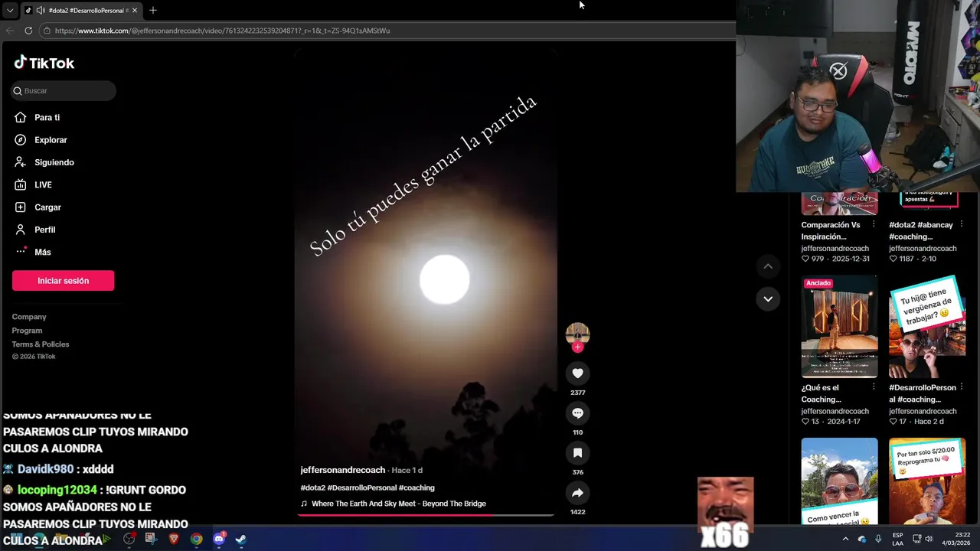Open the creator's avatar on the video
Image resolution: width=980 pixels, height=551 pixels.
click(x=577, y=333)
